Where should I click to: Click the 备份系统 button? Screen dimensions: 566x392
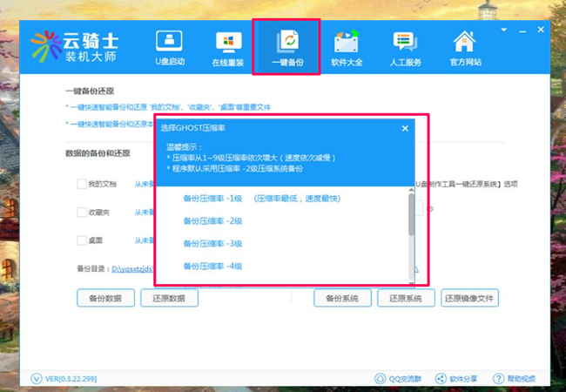[x=342, y=298]
